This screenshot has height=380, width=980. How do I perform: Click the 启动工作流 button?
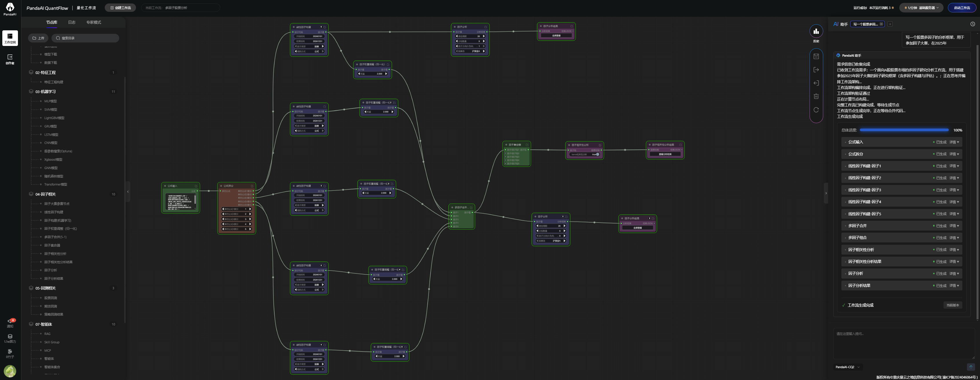pyautogui.click(x=962, y=8)
